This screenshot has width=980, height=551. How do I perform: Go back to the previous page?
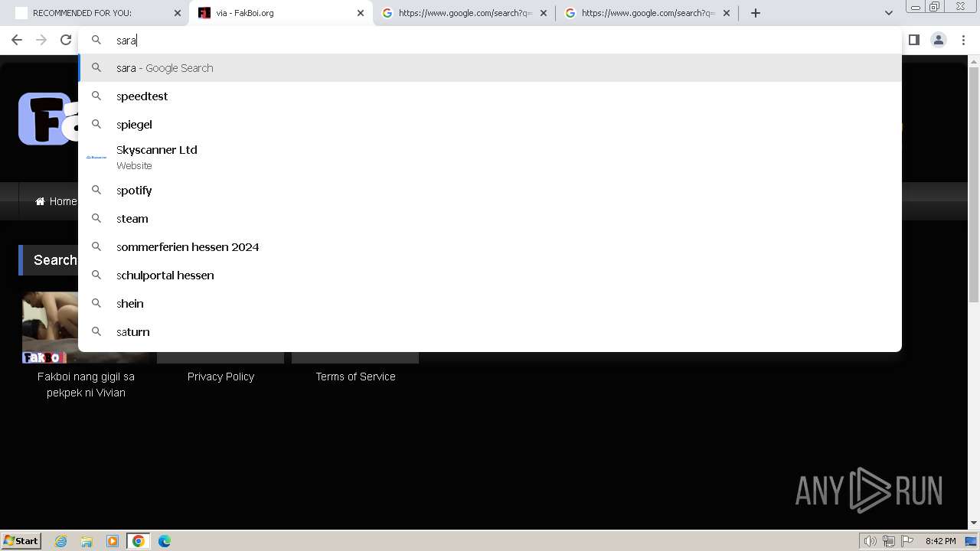[17, 40]
